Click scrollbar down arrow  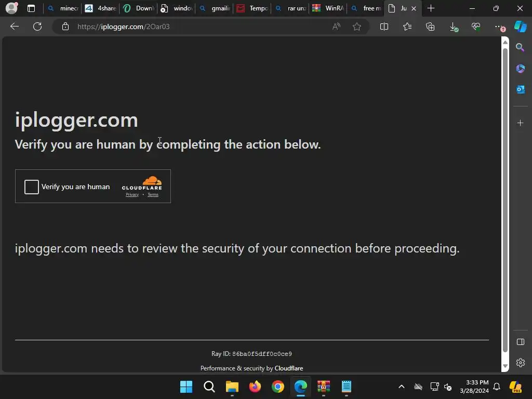[505, 366]
